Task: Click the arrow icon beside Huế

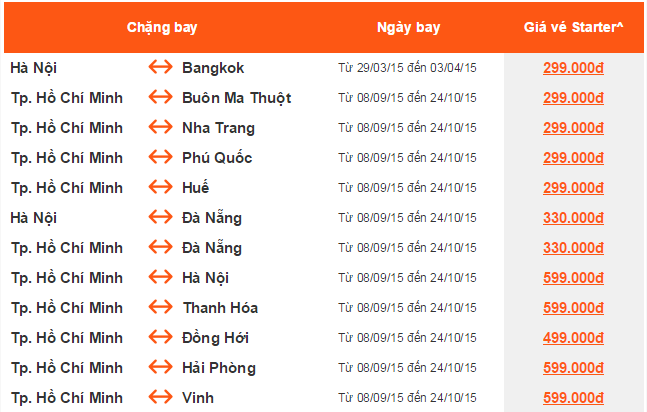Action: point(160,188)
